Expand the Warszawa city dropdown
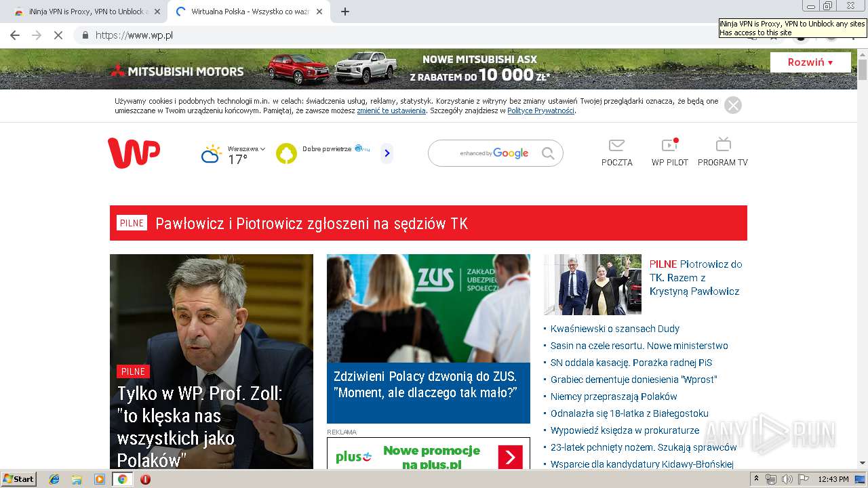The height and width of the screenshot is (488, 868). (x=246, y=148)
